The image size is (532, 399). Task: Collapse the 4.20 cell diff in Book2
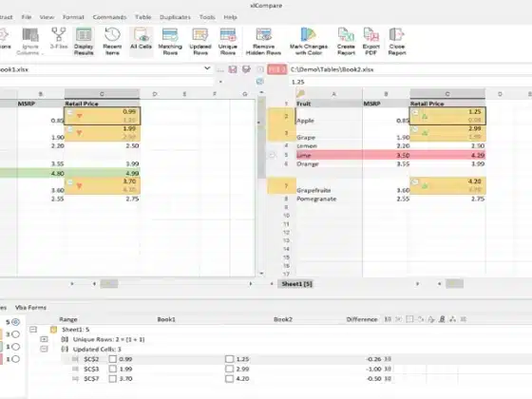[415, 181]
